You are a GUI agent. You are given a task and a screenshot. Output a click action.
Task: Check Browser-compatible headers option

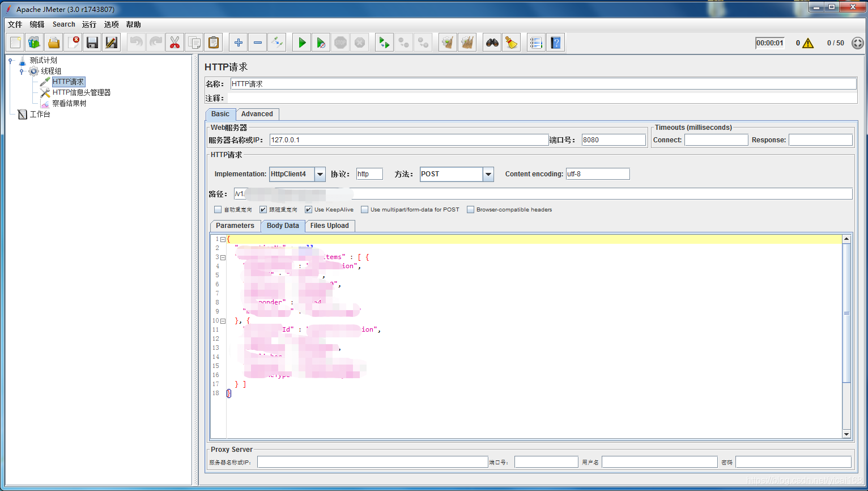(x=471, y=210)
